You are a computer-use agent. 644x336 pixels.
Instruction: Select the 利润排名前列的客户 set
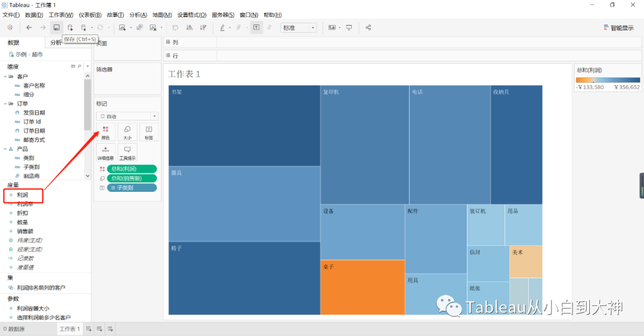point(41,288)
